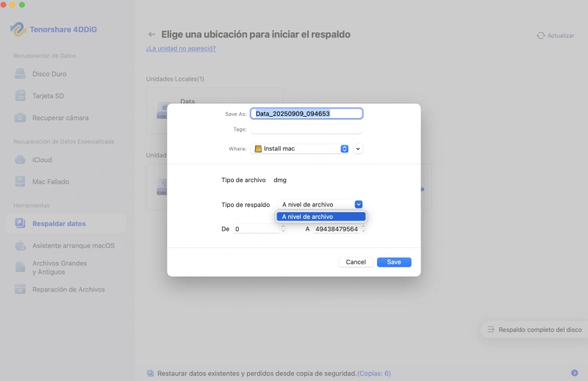Open Tarjeta SD in the sidebar

(66, 96)
